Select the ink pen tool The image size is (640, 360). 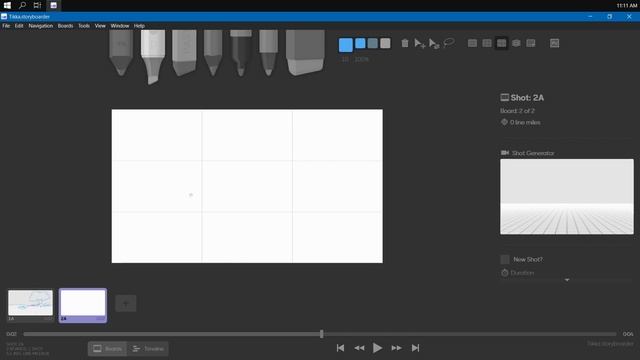241,53
